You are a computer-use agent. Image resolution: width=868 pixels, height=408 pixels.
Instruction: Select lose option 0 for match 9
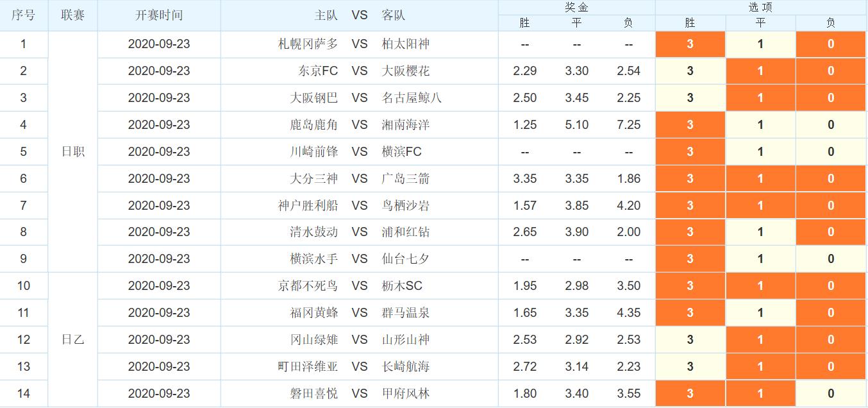pos(831,259)
